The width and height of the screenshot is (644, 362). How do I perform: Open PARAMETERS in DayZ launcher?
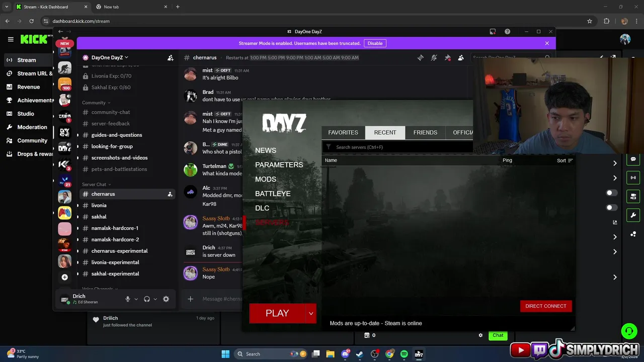[x=279, y=165]
